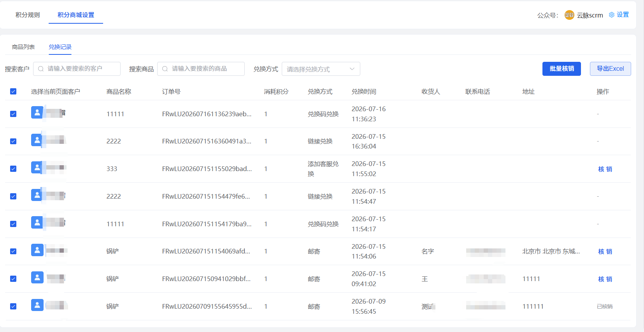Click the address cell 111111

[533, 306]
